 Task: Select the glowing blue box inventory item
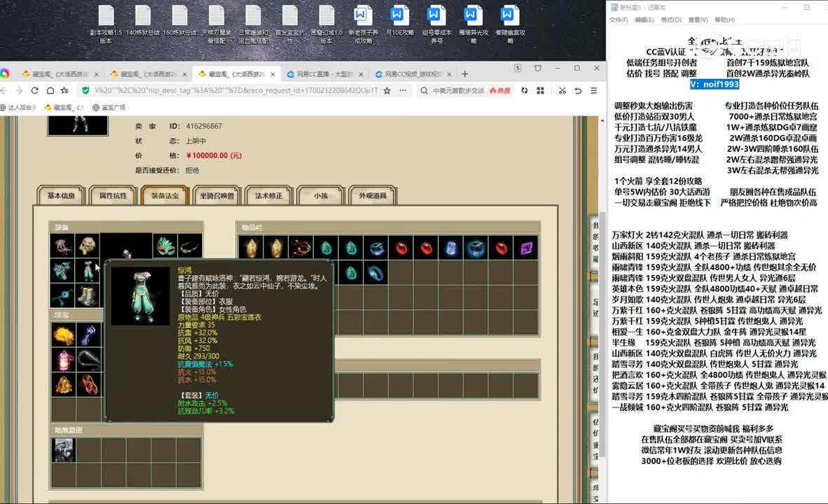click(476, 248)
